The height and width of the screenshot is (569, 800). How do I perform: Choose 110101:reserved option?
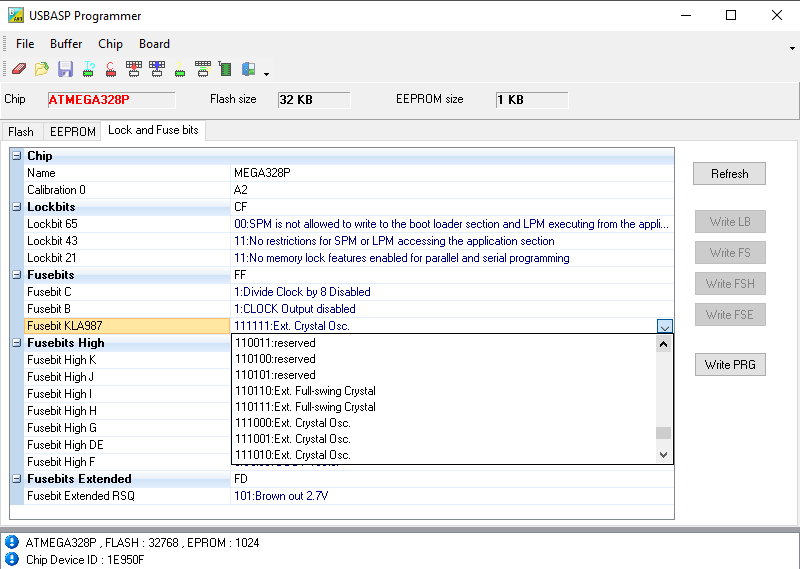444,375
